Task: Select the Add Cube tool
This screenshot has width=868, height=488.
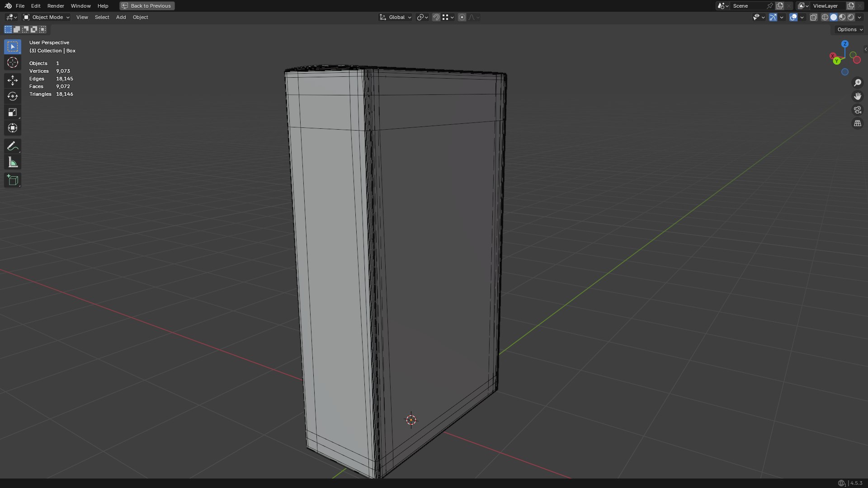Action: coord(13,180)
